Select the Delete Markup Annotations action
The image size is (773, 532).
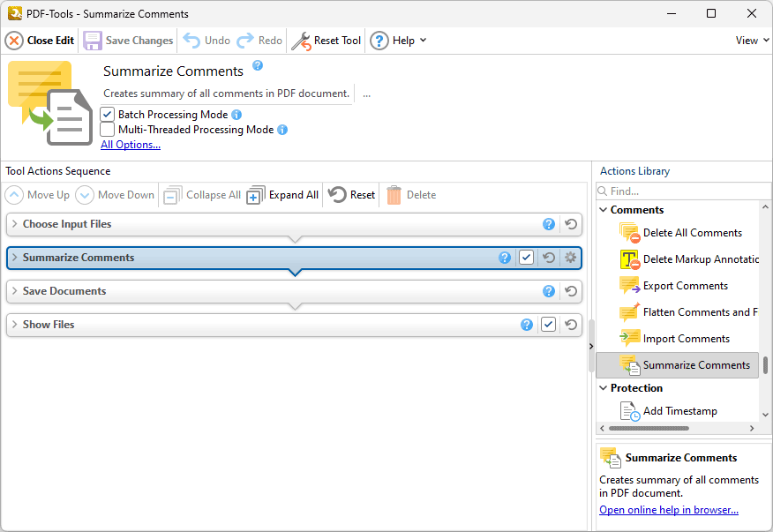point(688,259)
